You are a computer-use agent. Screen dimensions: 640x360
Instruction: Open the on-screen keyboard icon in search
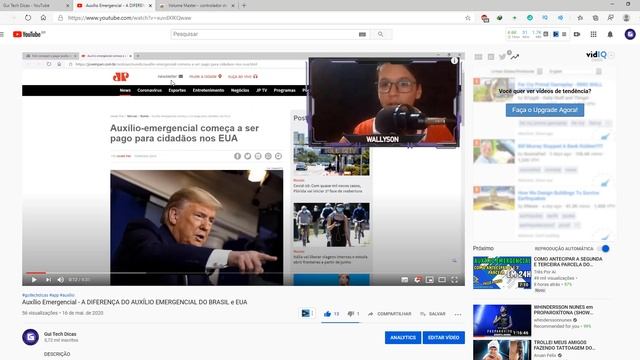tap(362, 34)
